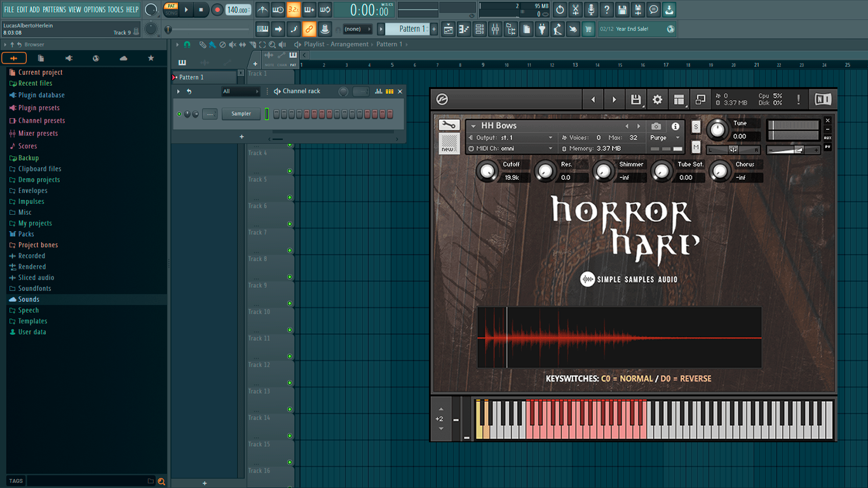This screenshot has width=868, height=488.
Task: Open project info speech bubble icon
Action: 653,10
